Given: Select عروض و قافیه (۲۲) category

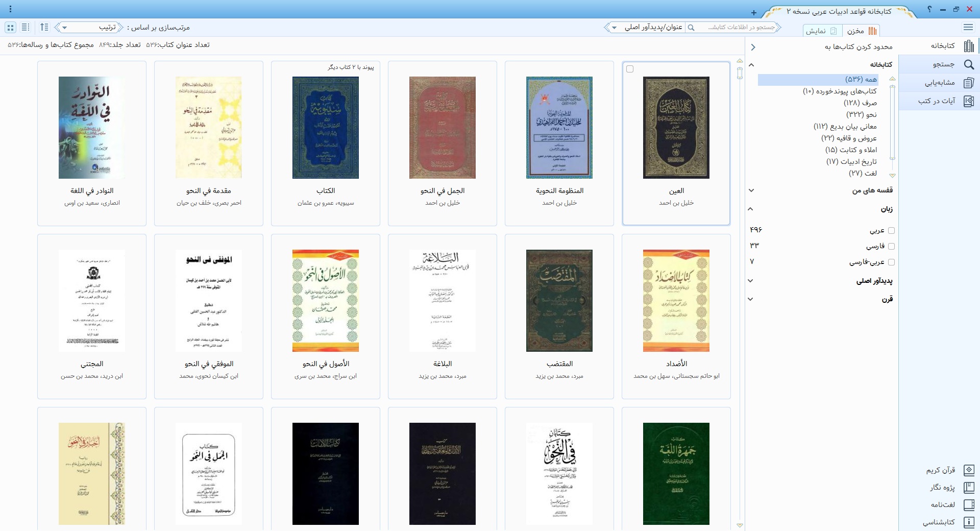Looking at the screenshot, I should 849,138.
